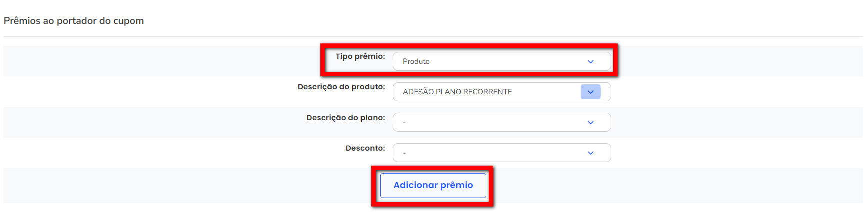Click the "ADESÃO PLANO RECORRENTE" selected text
868x219 pixels.
(x=457, y=92)
